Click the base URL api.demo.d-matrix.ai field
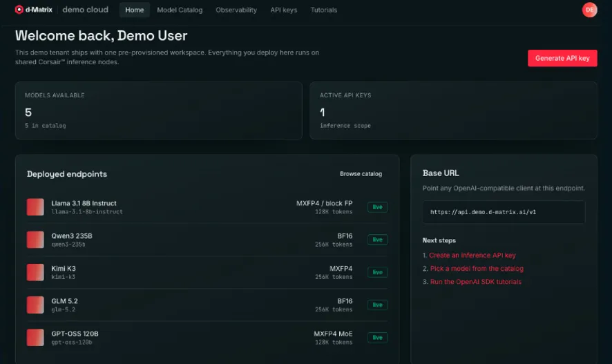The height and width of the screenshot is (364, 612). pos(504,212)
